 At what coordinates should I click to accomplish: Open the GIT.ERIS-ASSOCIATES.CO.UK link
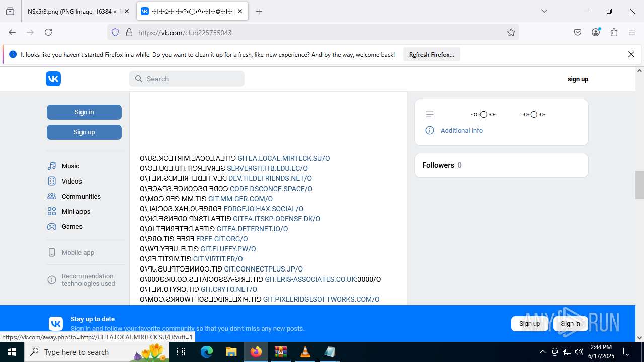pyautogui.click(x=310, y=279)
